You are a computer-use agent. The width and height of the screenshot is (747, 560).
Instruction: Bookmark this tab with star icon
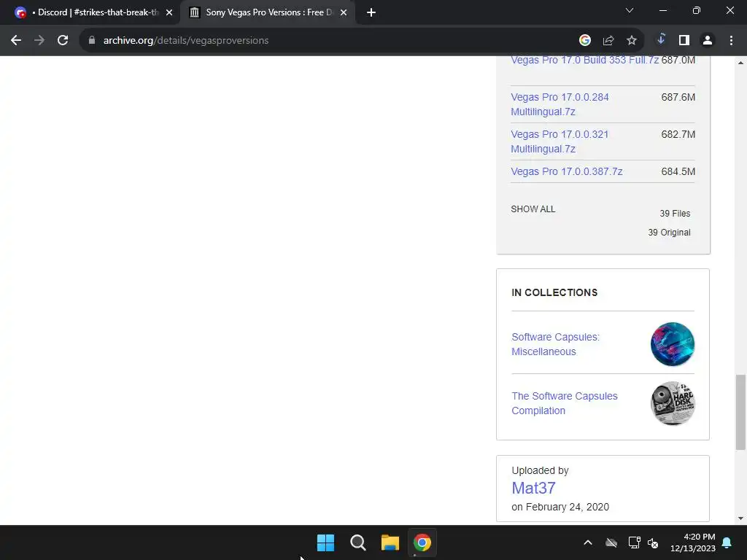[632, 41]
